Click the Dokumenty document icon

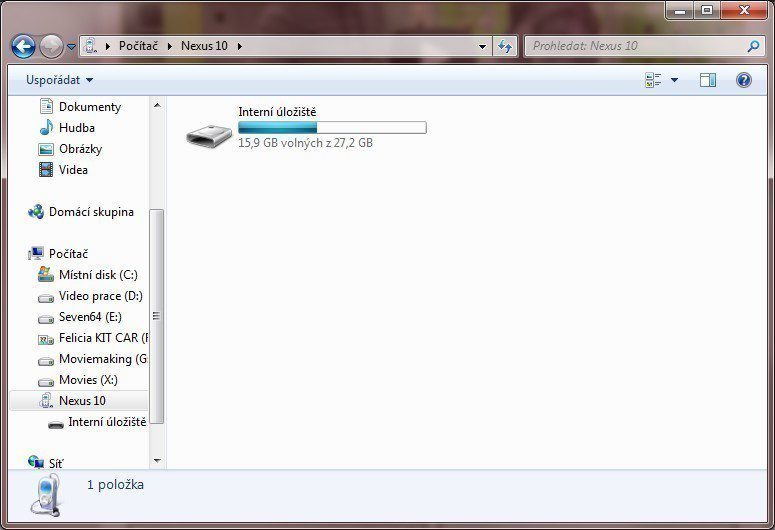(46, 106)
